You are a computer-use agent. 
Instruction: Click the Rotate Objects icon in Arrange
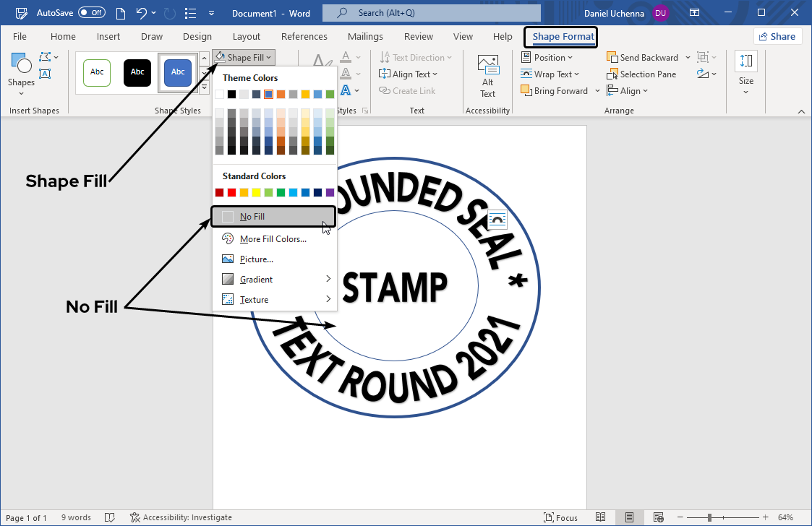(x=703, y=74)
